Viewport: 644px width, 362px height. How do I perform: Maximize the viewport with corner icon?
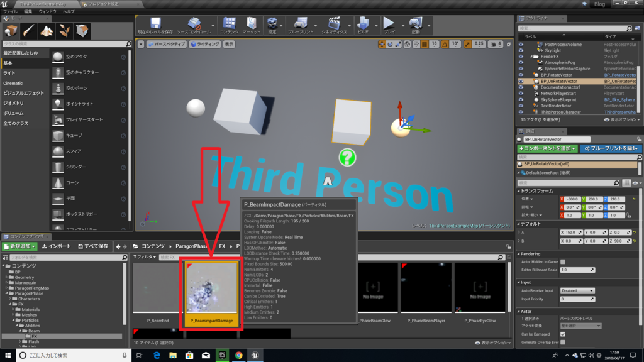coord(509,44)
